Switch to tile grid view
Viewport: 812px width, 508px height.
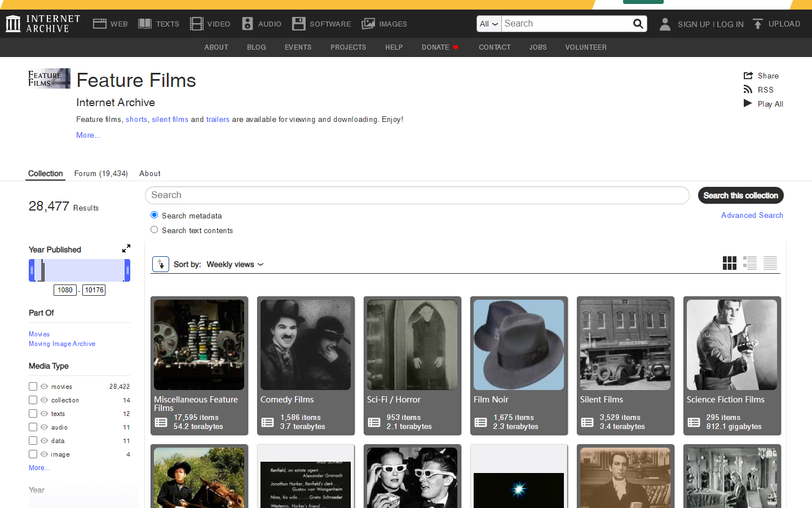point(730,263)
